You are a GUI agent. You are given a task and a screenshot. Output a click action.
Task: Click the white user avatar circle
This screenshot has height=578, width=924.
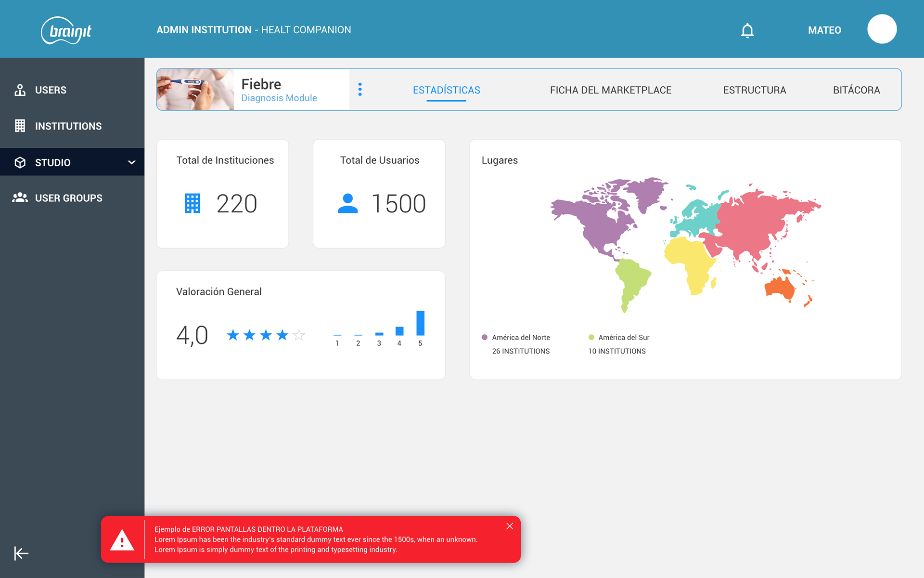(x=882, y=29)
